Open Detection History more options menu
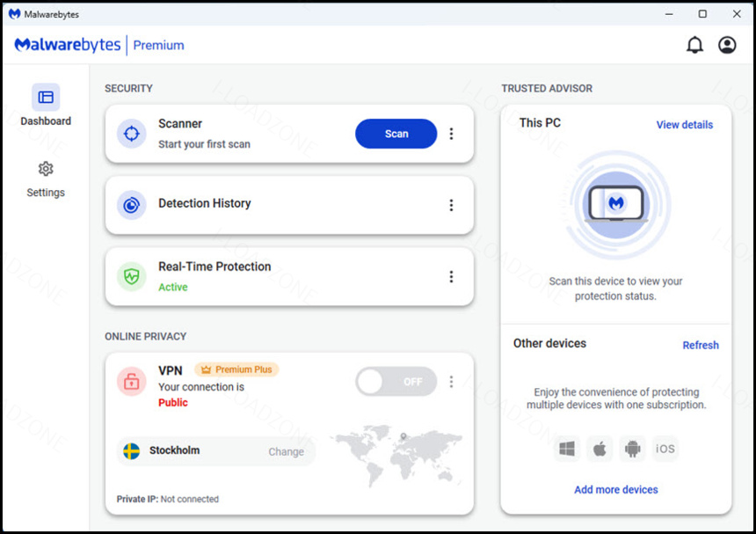Screen dimensions: 756x534 tap(451, 205)
